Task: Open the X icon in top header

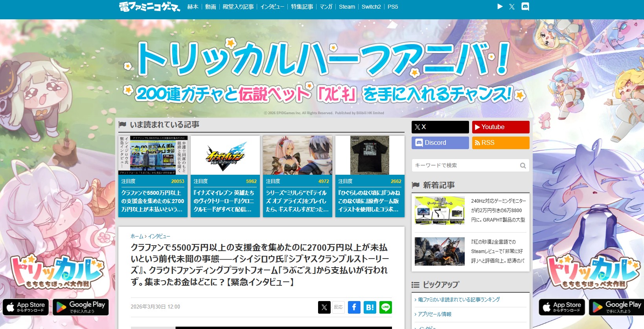Action: [512, 7]
